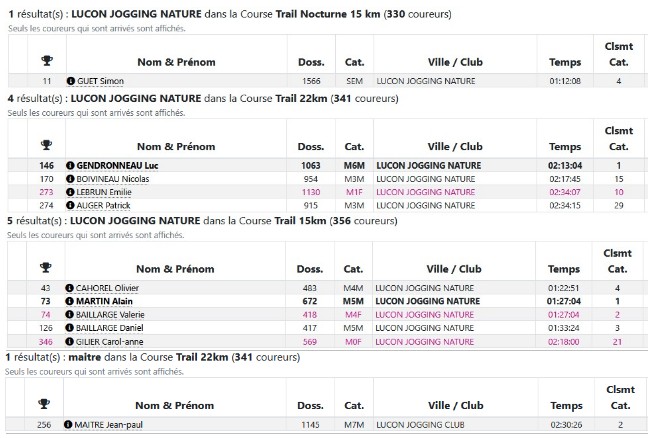Click the 'maitre' search term link
This screenshot has height=438, width=653.
pyautogui.click(x=87, y=357)
